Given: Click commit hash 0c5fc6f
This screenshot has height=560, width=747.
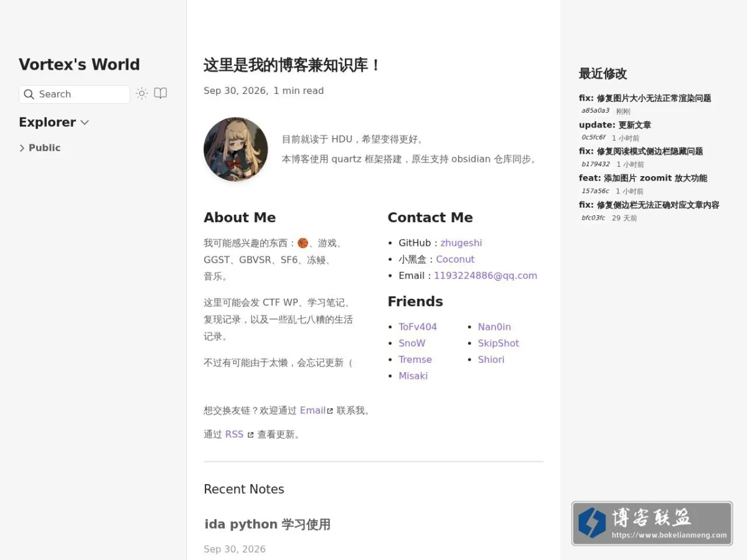Looking at the screenshot, I should pos(593,138).
